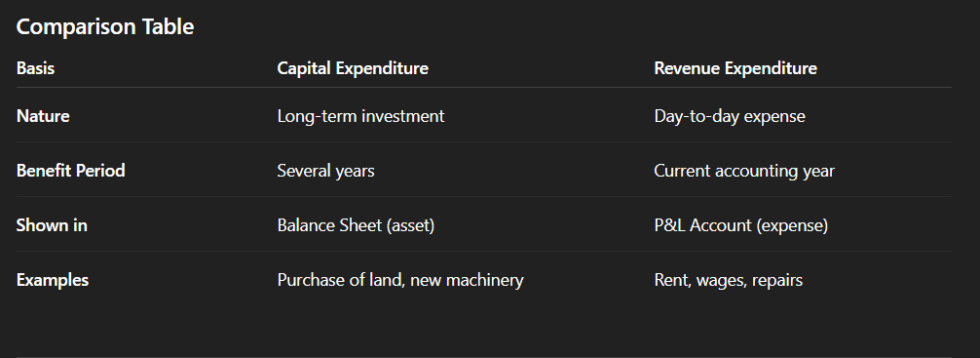Select the Nature row label
Viewport: 980px width, 358px height.
click(43, 116)
